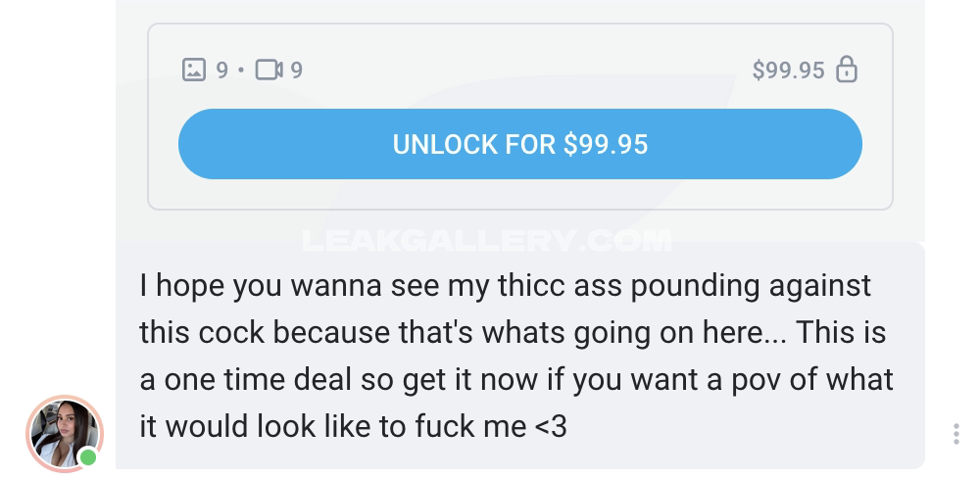Open the sender's profile avatar
This screenshot has height=478, width=980.
pyautogui.click(x=65, y=434)
